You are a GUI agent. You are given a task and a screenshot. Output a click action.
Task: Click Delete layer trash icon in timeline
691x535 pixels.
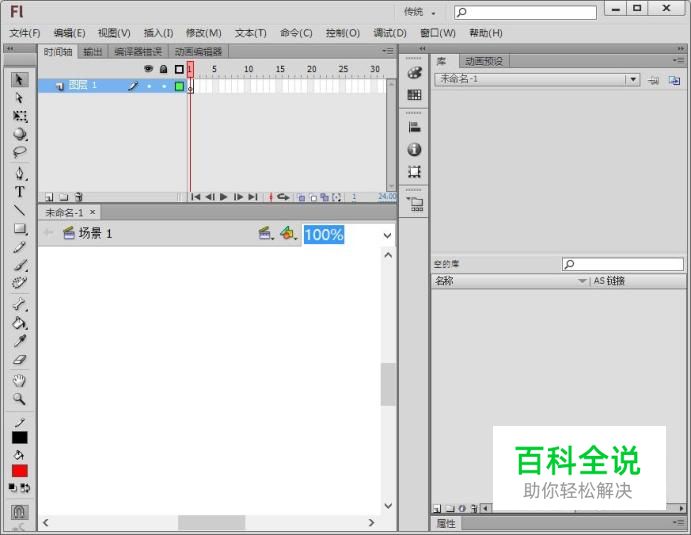79,197
